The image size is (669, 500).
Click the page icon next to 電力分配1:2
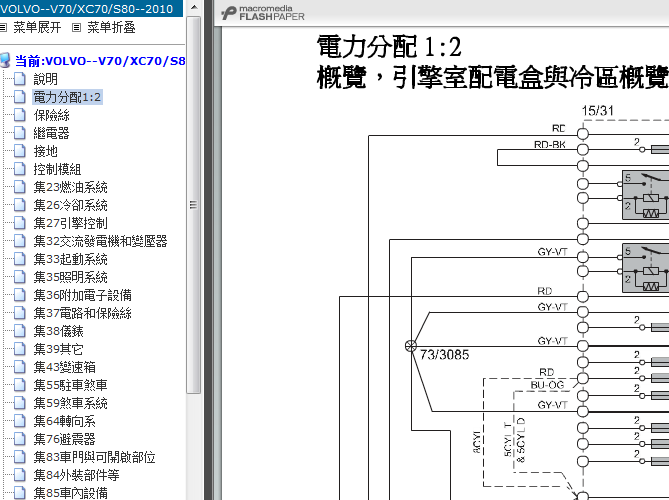[x=20, y=97]
